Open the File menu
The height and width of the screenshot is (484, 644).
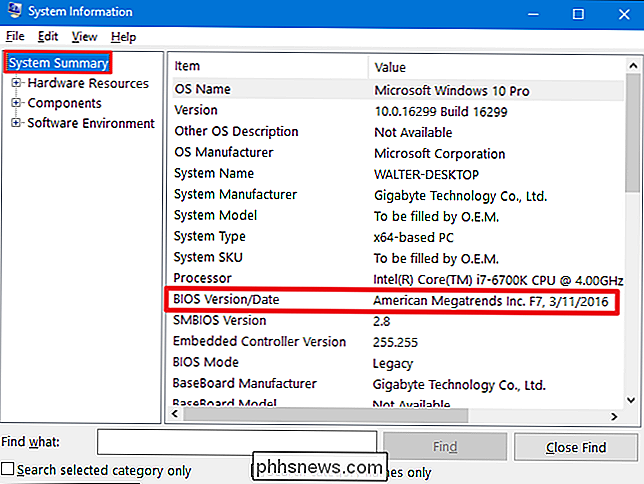(x=15, y=37)
